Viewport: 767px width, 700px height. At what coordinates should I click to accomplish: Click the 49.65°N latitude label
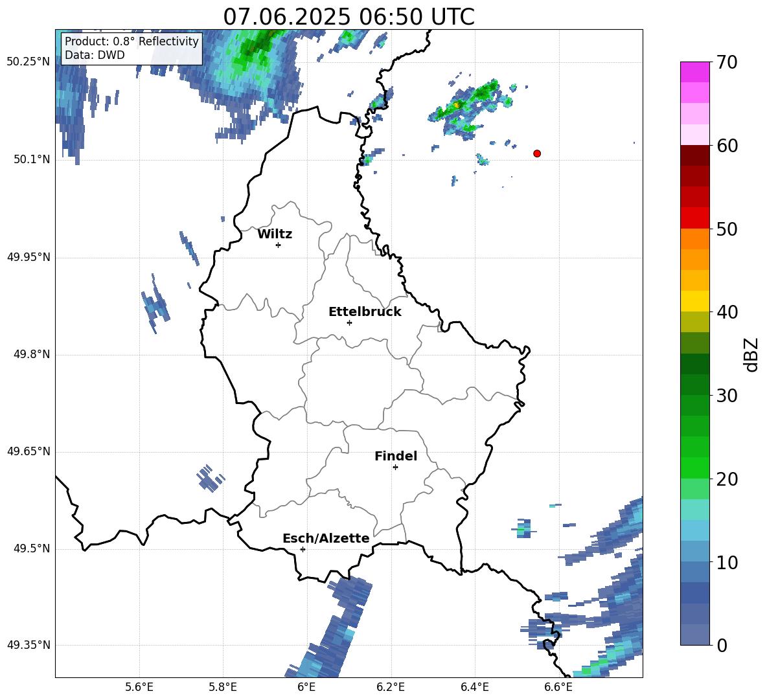29,451
